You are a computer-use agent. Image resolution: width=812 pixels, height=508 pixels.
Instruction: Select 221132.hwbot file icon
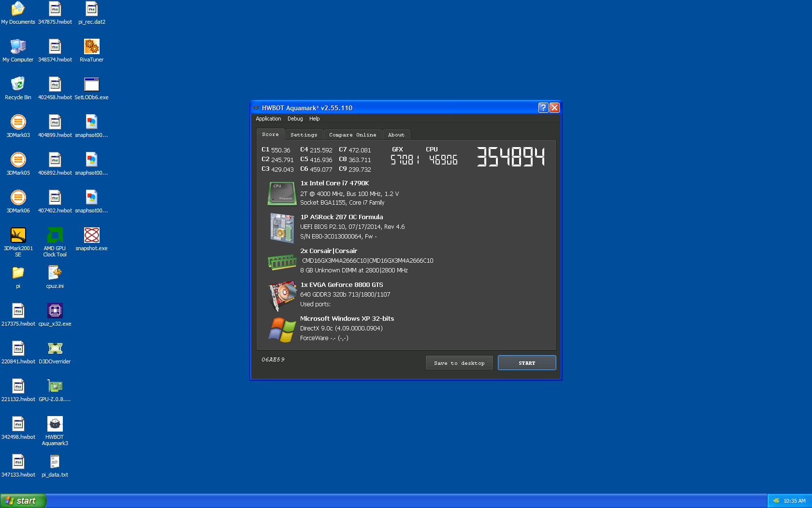[x=18, y=390]
